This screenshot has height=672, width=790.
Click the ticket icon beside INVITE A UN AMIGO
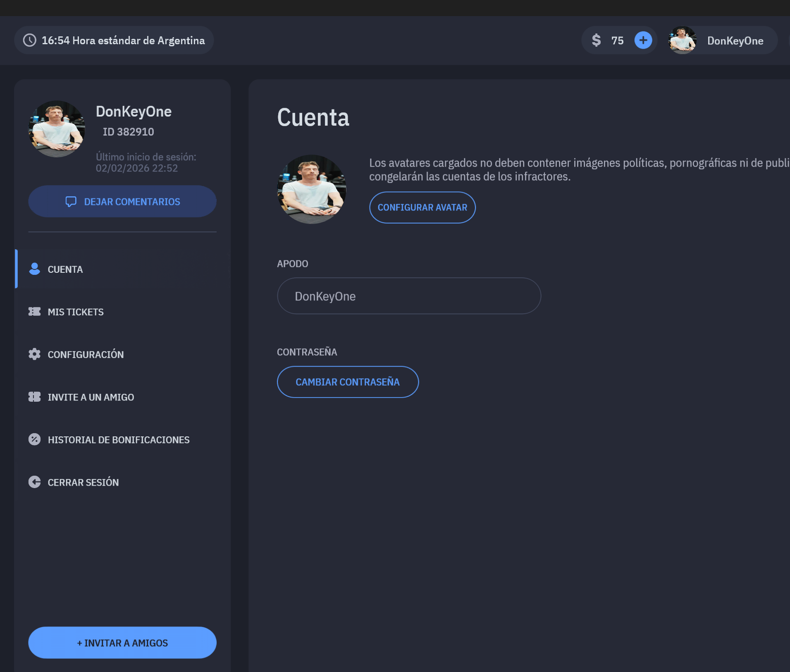tap(35, 397)
